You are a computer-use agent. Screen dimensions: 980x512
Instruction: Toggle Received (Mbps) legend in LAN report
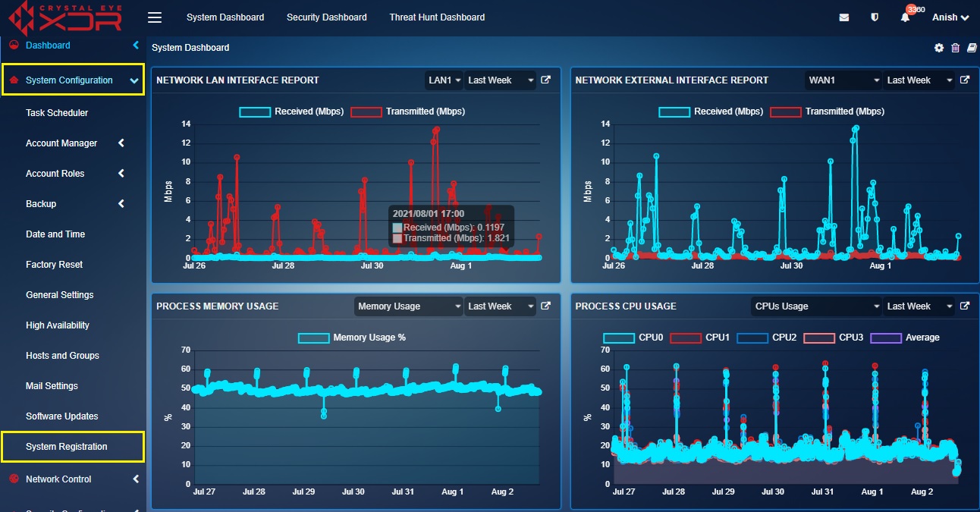[x=292, y=112]
